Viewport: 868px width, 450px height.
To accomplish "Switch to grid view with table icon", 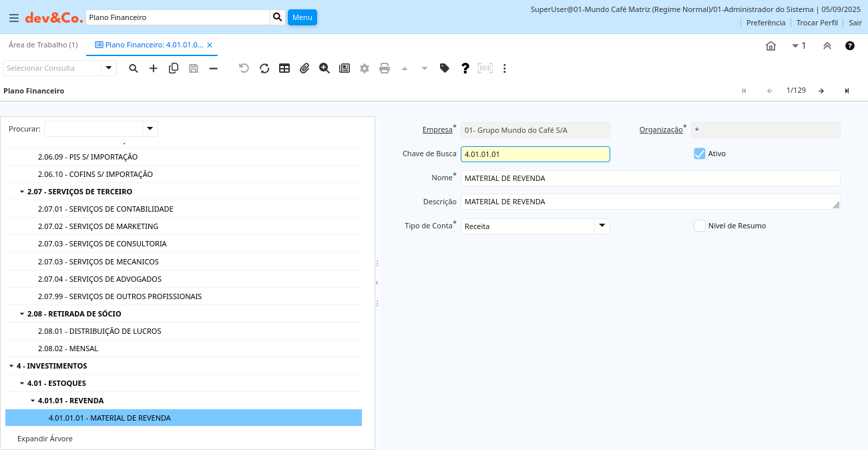I will point(284,68).
